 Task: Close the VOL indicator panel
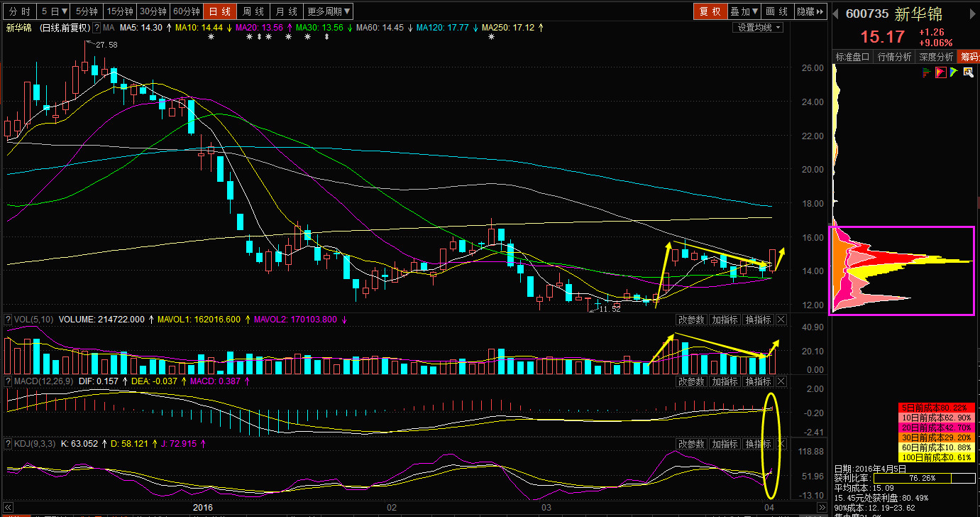(x=781, y=320)
